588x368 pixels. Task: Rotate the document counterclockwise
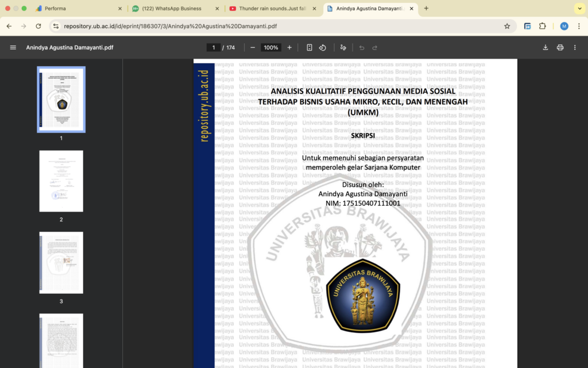(323, 48)
